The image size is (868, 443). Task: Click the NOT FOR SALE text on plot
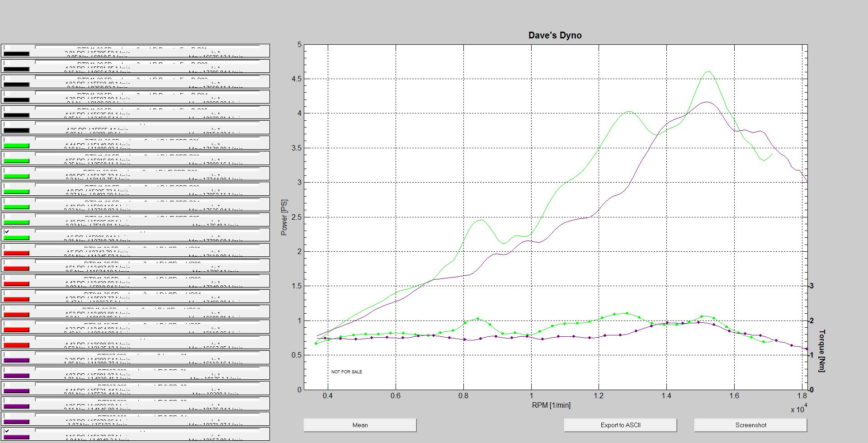[346, 372]
